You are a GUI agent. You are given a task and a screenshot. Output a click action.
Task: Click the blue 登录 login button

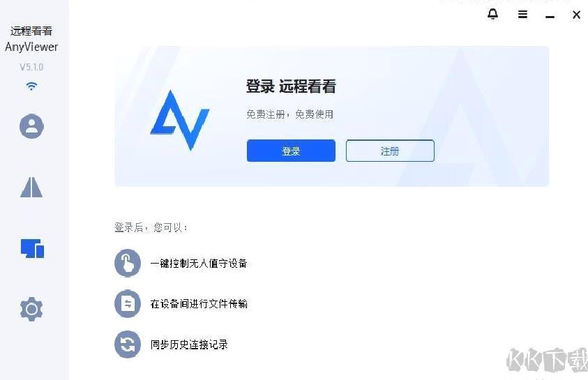291,151
